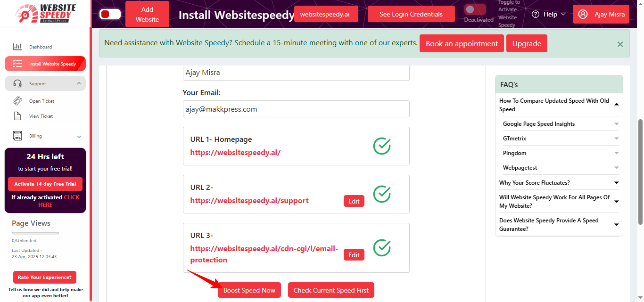Click the Your Email input field
Image resolution: width=644 pixels, height=302 pixels.
coord(296,109)
